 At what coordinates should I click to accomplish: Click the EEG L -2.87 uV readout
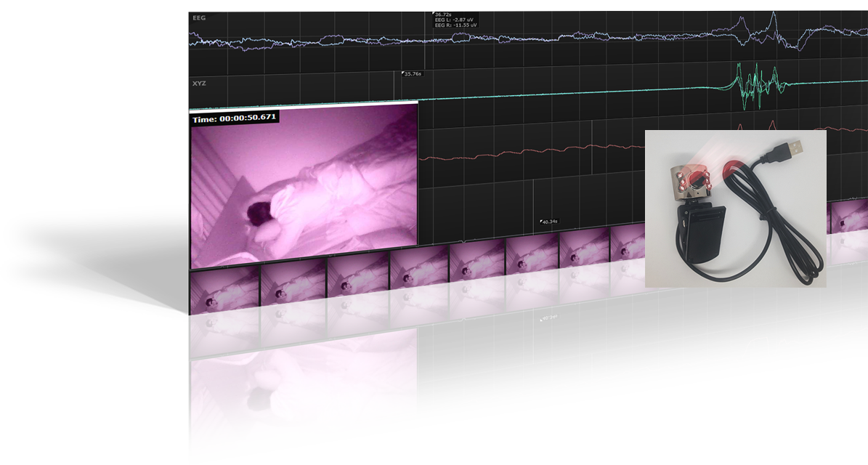point(455,20)
